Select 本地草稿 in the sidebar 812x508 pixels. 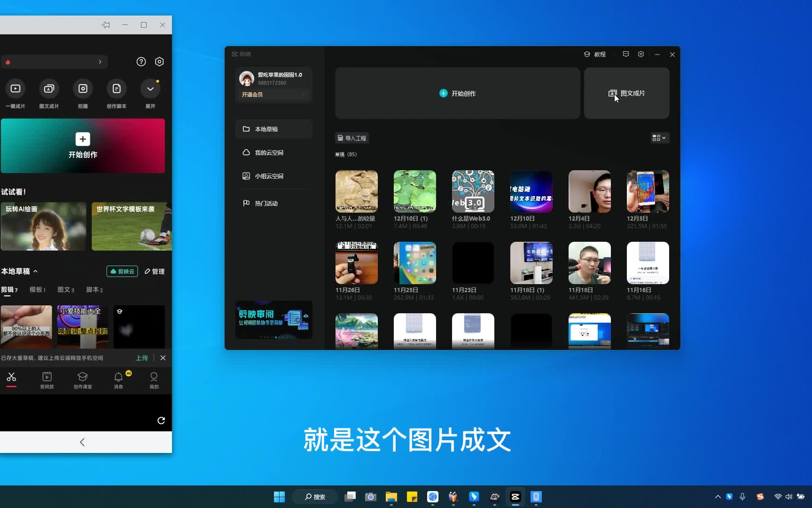273,129
